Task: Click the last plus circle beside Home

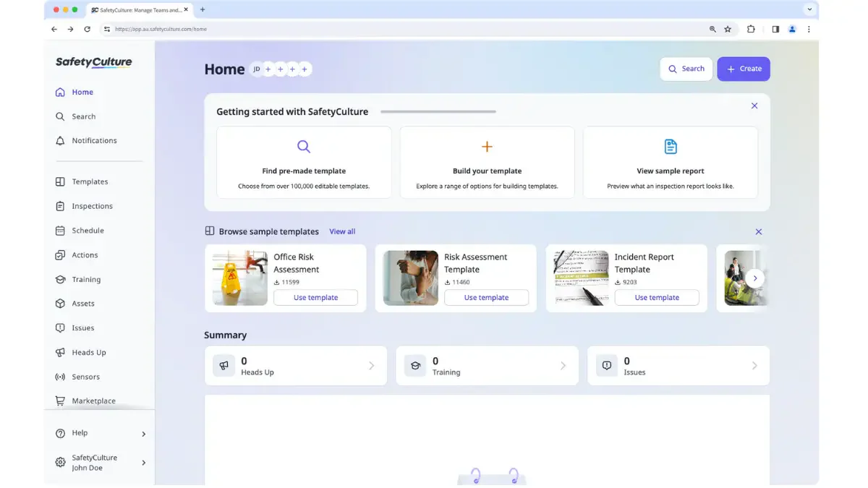Action: click(305, 69)
